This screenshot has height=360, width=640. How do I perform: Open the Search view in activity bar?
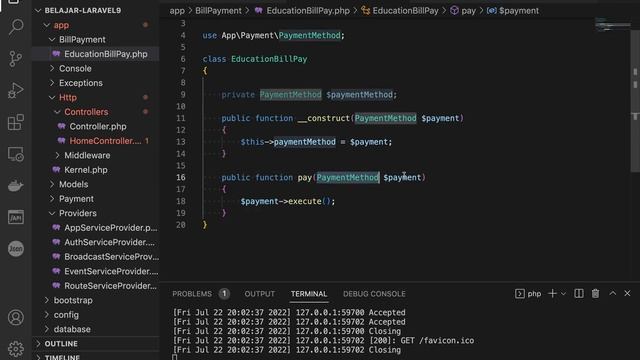pyautogui.click(x=16, y=27)
